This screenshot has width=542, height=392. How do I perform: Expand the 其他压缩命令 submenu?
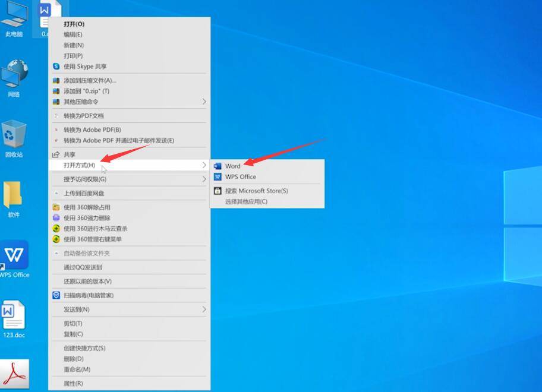81,102
